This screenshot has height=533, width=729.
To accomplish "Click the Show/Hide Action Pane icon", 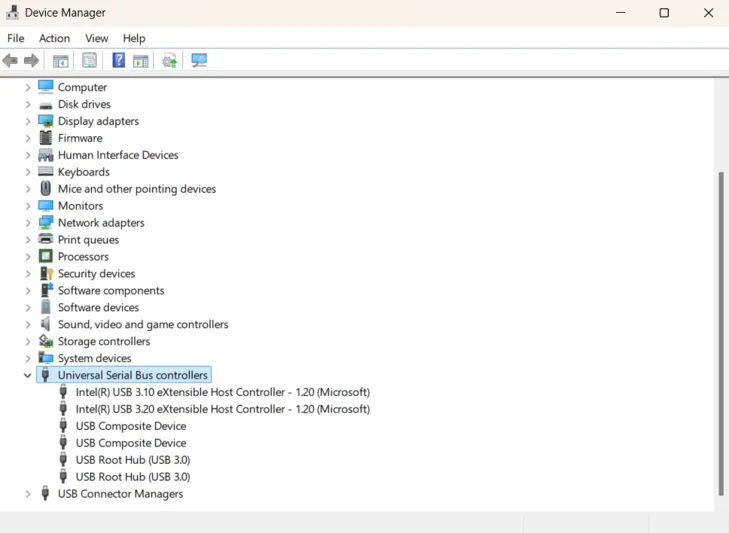I will tap(140, 60).
